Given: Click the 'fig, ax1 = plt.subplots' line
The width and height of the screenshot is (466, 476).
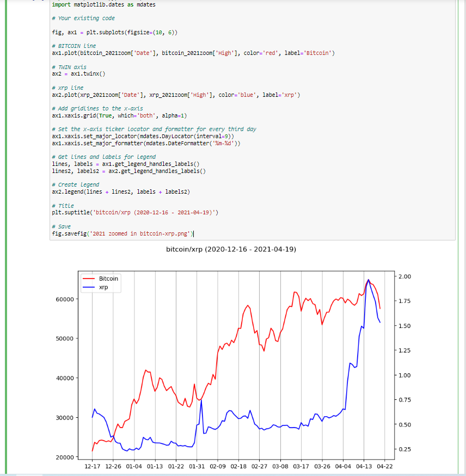Looking at the screenshot, I should coord(114,32).
